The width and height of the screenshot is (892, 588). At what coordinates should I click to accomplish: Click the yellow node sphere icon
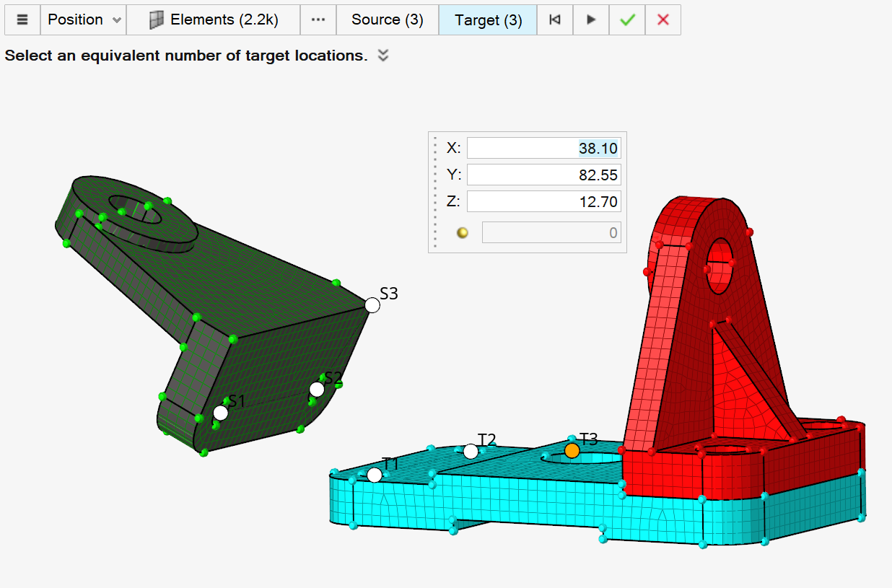(x=463, y=232)
